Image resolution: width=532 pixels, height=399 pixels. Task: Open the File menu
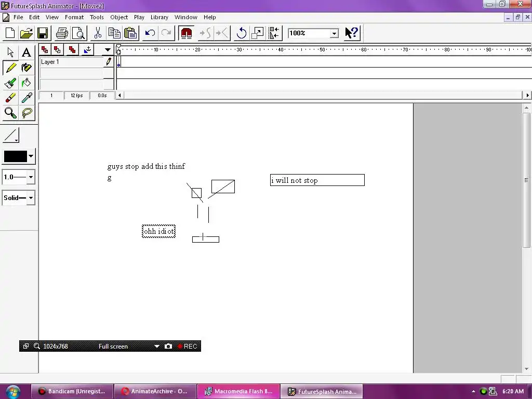(18, 17)
